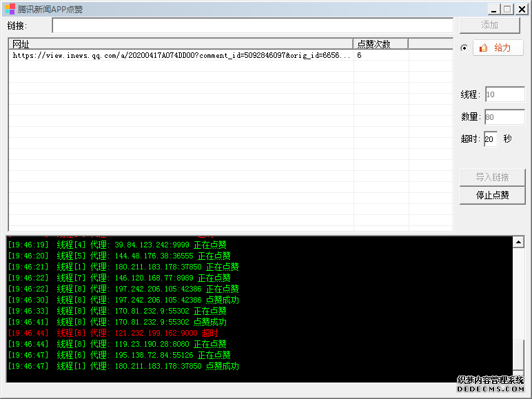Click into the 数量 field showing 80

pyautogui.click(x=505, y=117)
